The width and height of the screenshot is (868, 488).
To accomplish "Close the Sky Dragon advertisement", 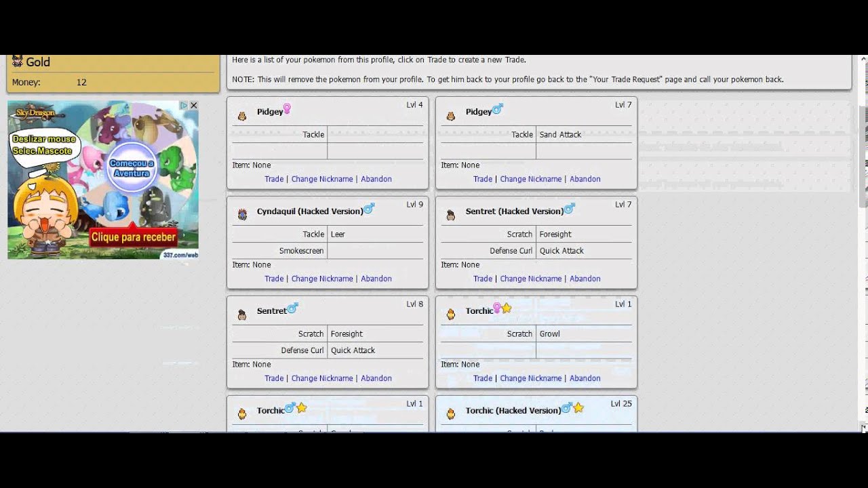I will click(x=194, y=106).
